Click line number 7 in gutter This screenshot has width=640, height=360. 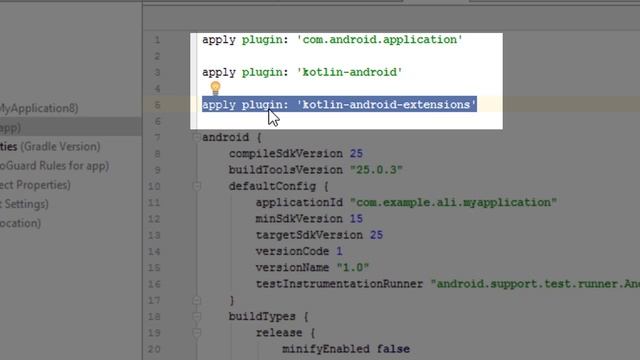coord(157,138)
